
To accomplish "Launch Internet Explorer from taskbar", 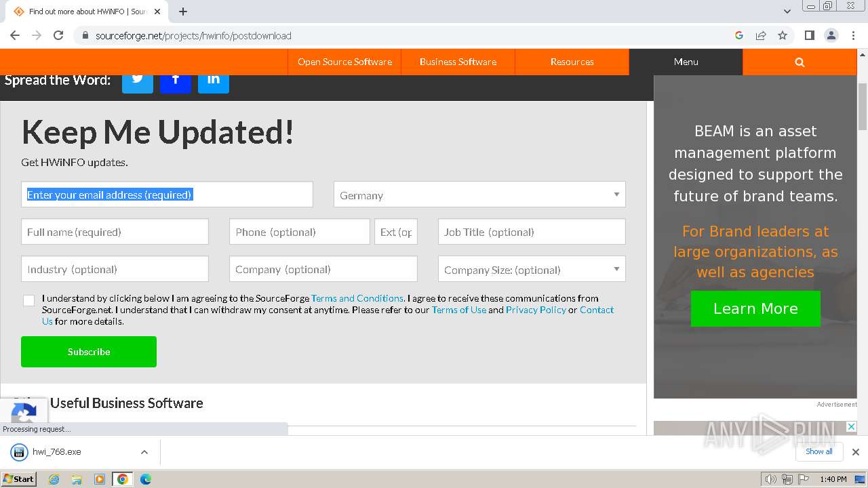I will pos(54,479).
